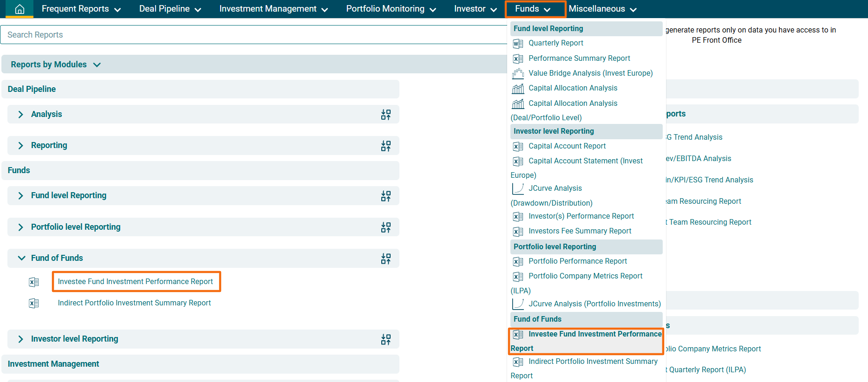Open the Portfolio Monitoring menu
Screen dimensions: 868x382
[x=391, y=9]
